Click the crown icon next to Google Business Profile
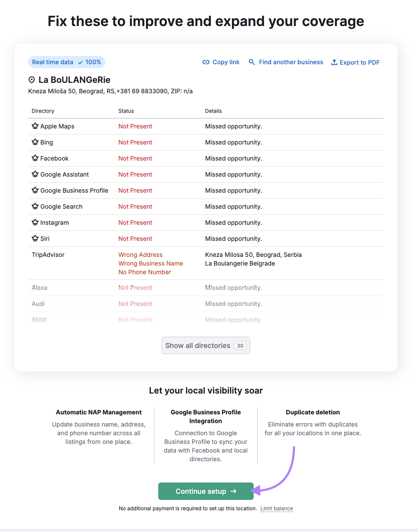 [35, 190]
